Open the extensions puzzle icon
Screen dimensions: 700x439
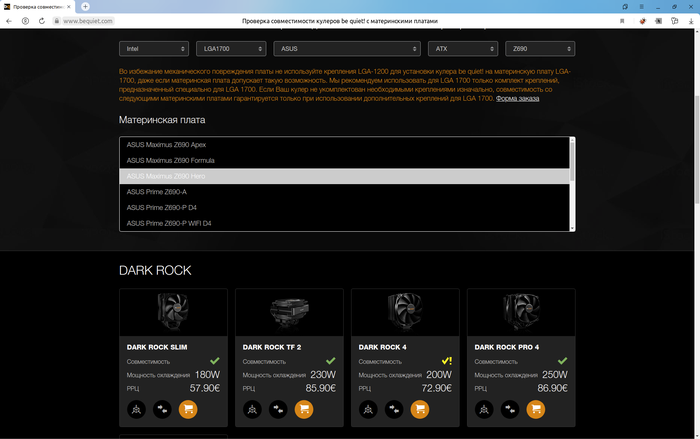(675, 21)
